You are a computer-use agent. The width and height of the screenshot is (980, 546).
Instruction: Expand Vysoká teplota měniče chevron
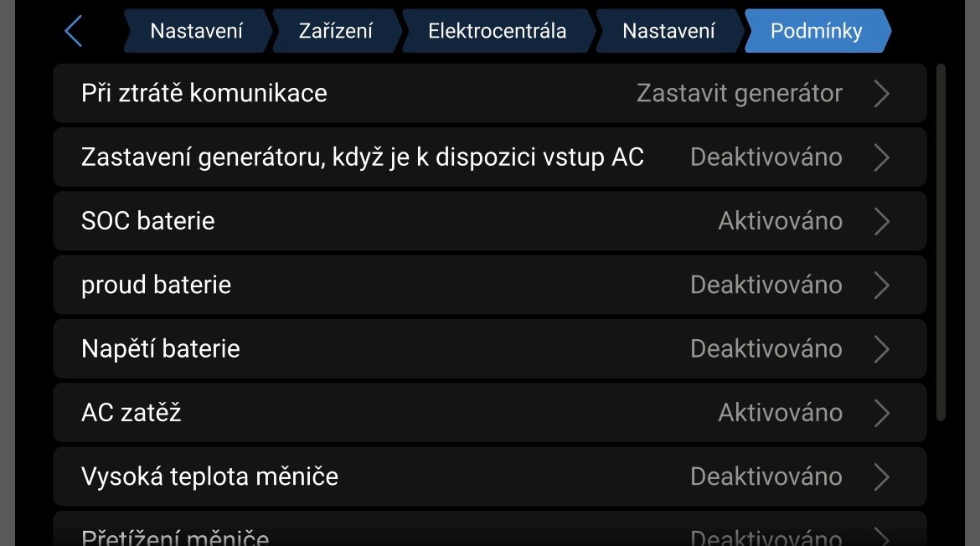[x=881, y=477]
